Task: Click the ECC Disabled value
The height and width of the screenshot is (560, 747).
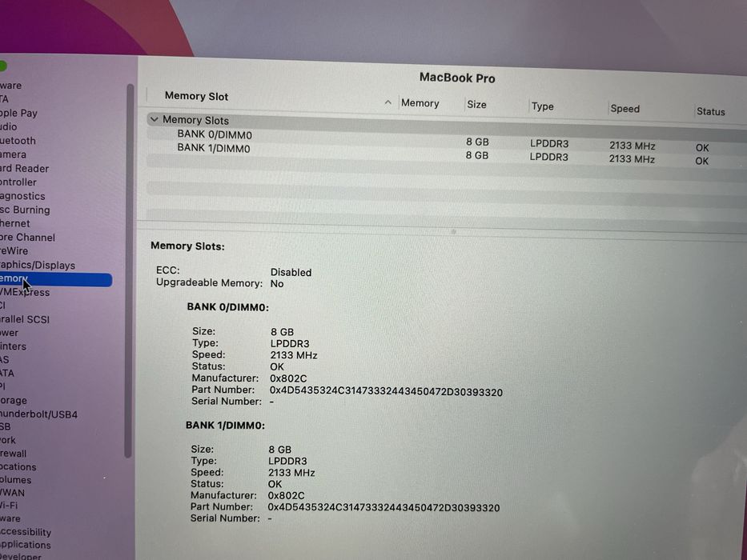Action: tap(291, 272)
